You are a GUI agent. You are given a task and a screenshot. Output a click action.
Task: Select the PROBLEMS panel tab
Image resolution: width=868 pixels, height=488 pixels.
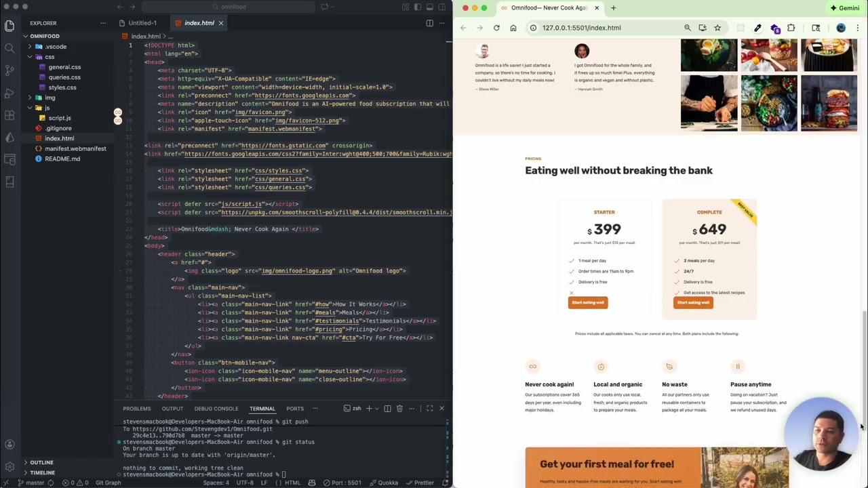(x=137, y=409)
